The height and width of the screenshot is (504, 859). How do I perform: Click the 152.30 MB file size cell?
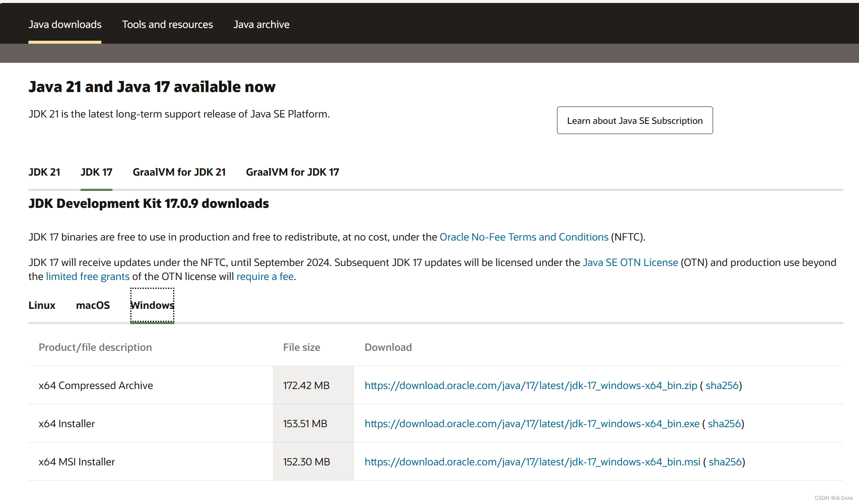313,462
